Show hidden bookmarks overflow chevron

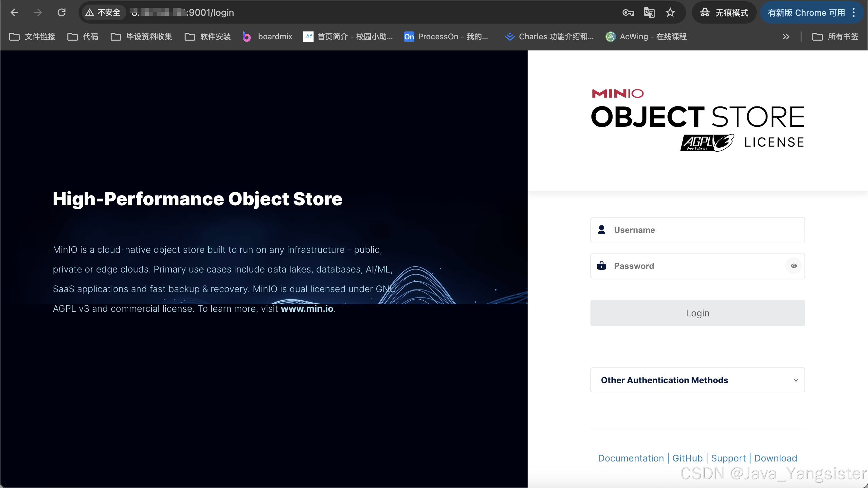click(786, 36)
